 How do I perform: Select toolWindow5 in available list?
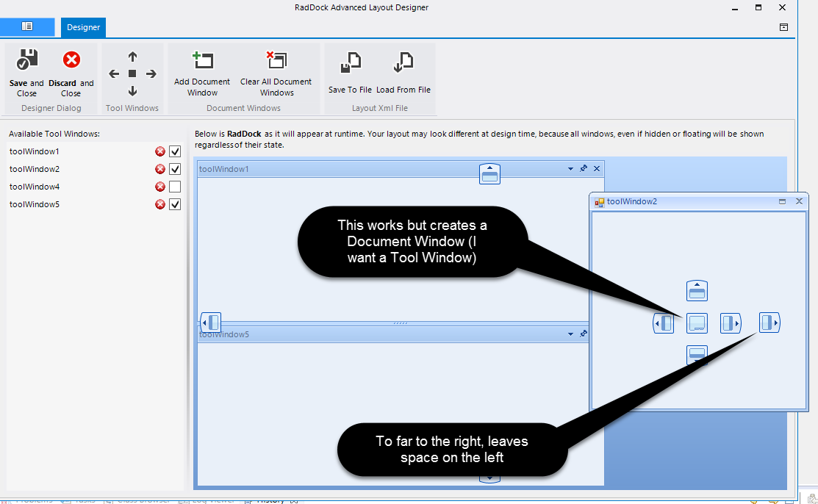coord(35,204)
